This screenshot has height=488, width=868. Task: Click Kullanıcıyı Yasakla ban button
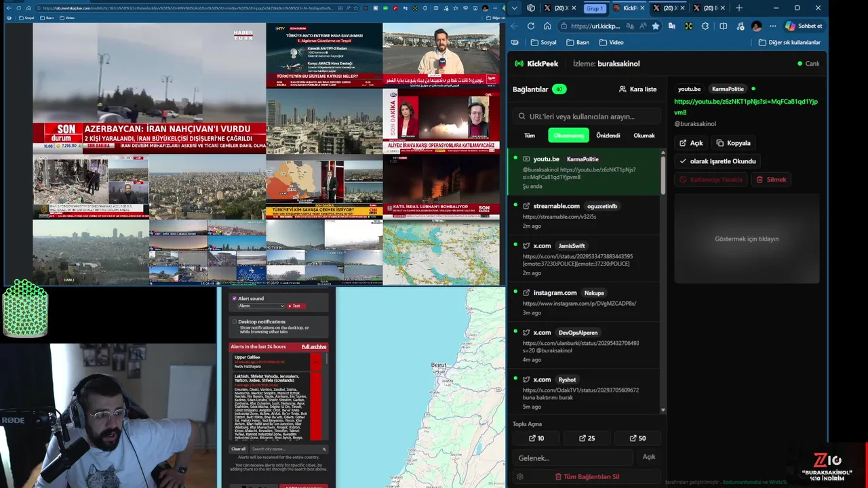pos(711,180)
